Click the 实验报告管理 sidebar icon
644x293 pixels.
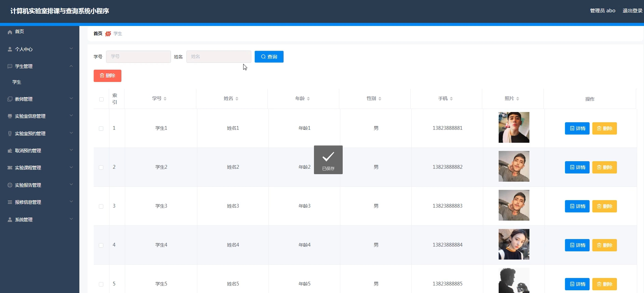[x=10, y=185]
